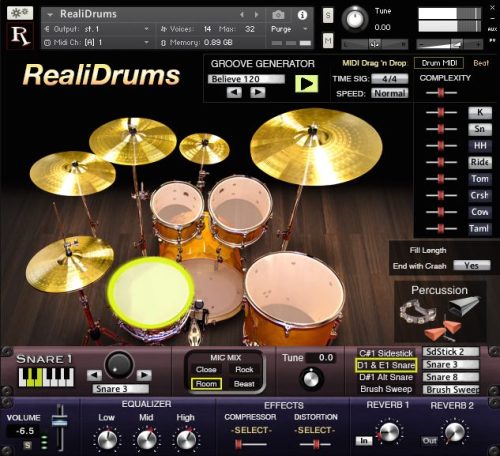Image resolution: width=500 pixels, height=456 pixels.
Task: Select previous snare sample arrow
Action: point(94,375)
